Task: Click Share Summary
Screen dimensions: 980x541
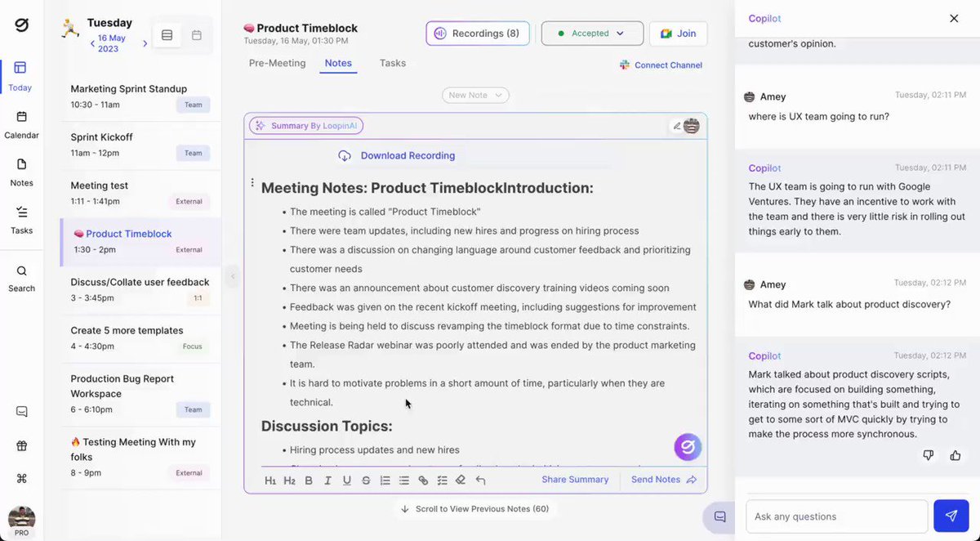Action: coord(575,480)
